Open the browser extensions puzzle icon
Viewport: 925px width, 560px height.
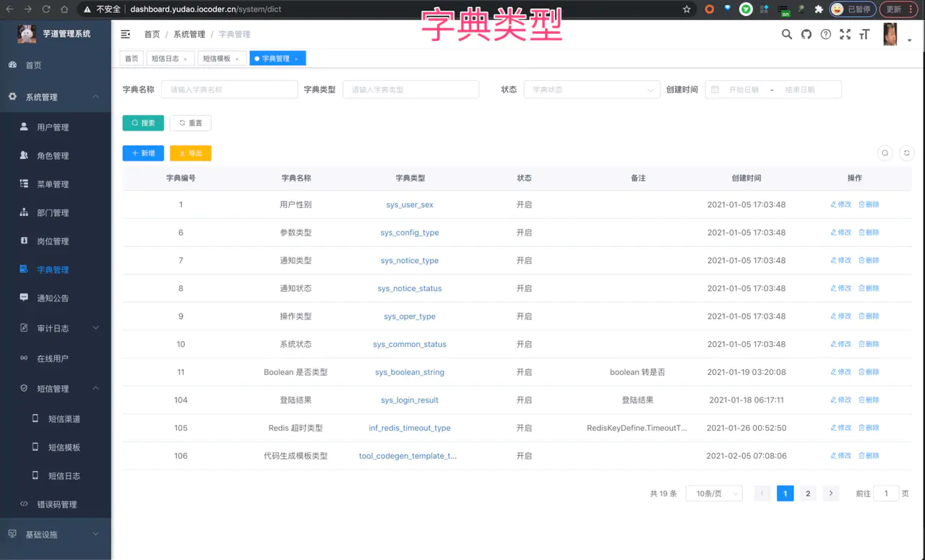coord(819,9)
